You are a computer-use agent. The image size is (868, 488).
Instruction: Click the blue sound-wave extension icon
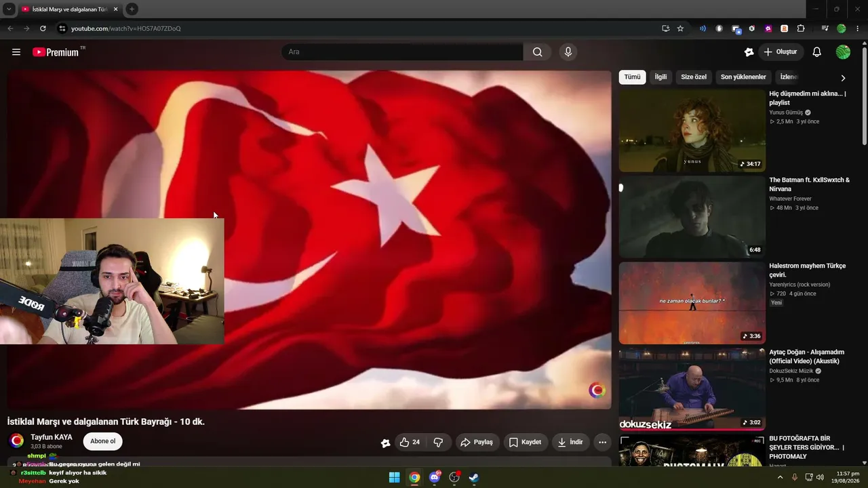703,28
